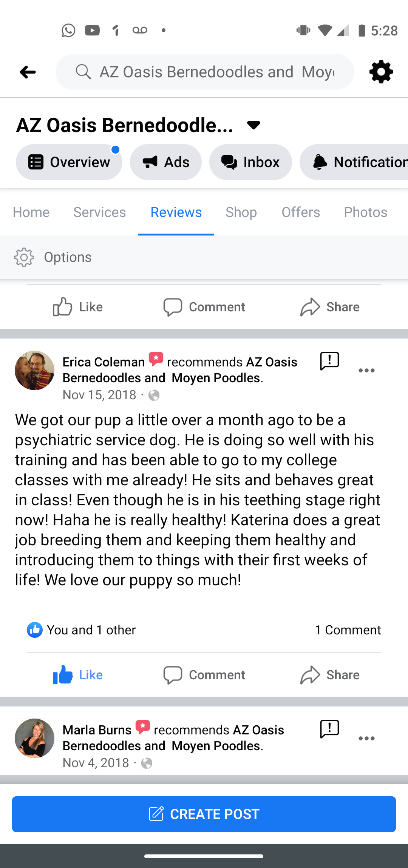408x868 pixels.
Task: Report Erica Coleman's review via exclamation icon
Action: coord(329,361)
